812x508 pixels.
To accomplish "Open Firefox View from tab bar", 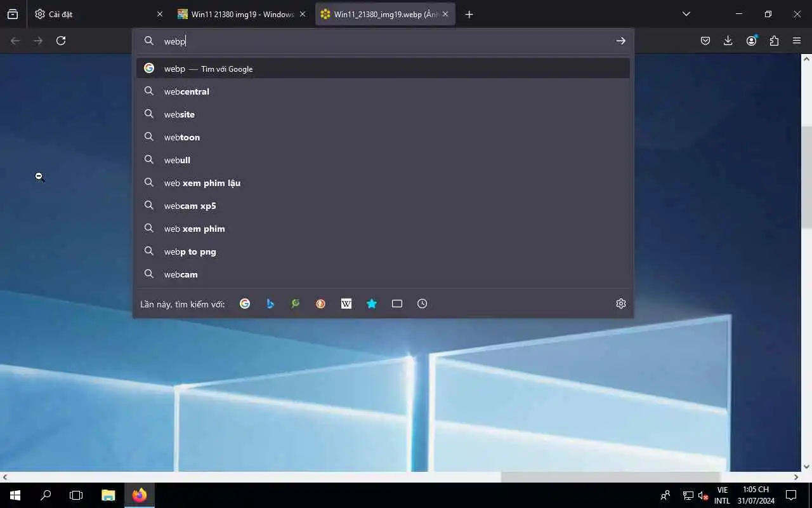I will click(13, 14).
